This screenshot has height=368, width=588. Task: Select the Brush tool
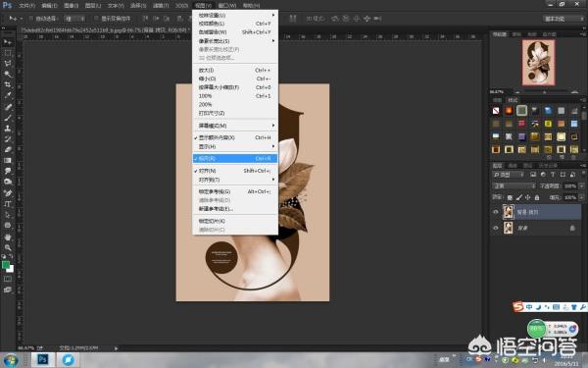coord(8,118)
